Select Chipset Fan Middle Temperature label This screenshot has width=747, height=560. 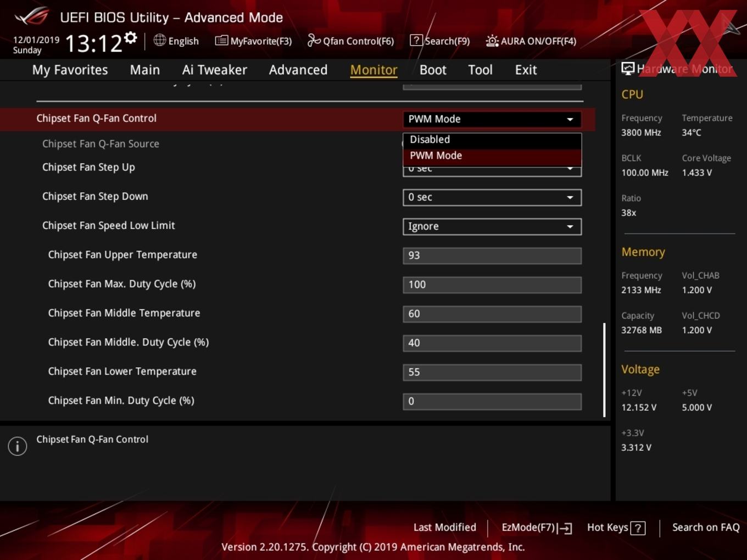[x=124, y=313]
